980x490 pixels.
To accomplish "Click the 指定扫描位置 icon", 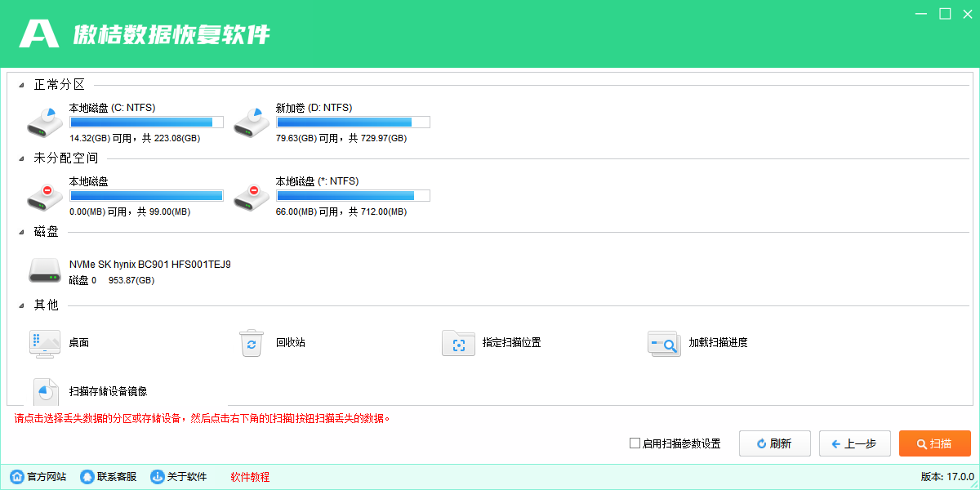I will [x=458, y=343].
